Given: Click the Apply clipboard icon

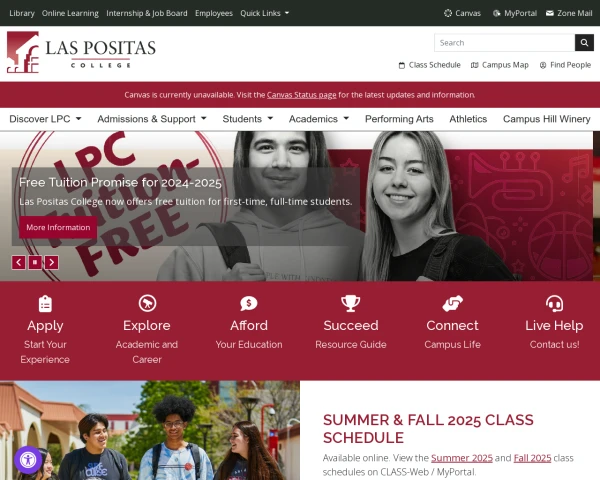Looking at the screenshot, I should (x=45, y=304).
